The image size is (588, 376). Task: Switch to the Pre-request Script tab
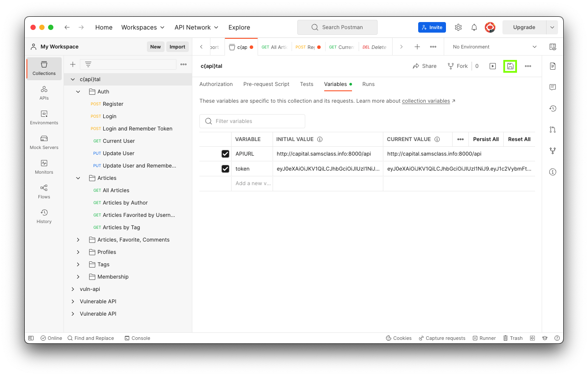click(x=266, y=84)
